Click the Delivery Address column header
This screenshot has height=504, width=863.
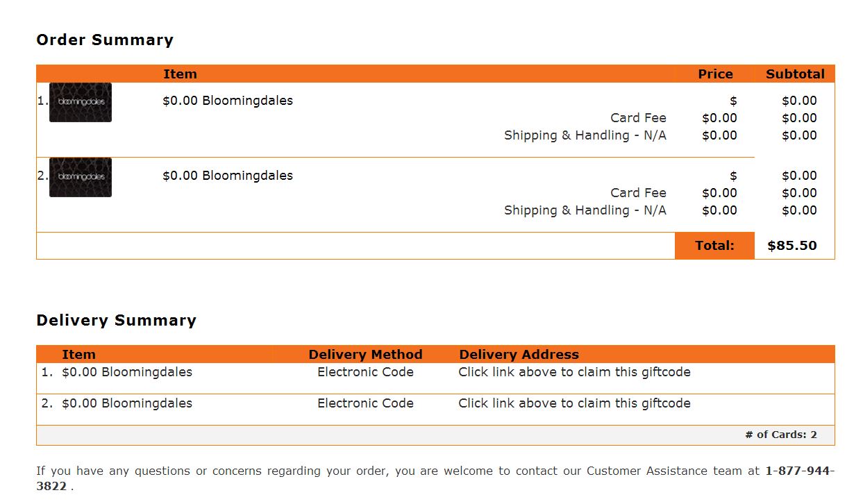click(519, 355)
